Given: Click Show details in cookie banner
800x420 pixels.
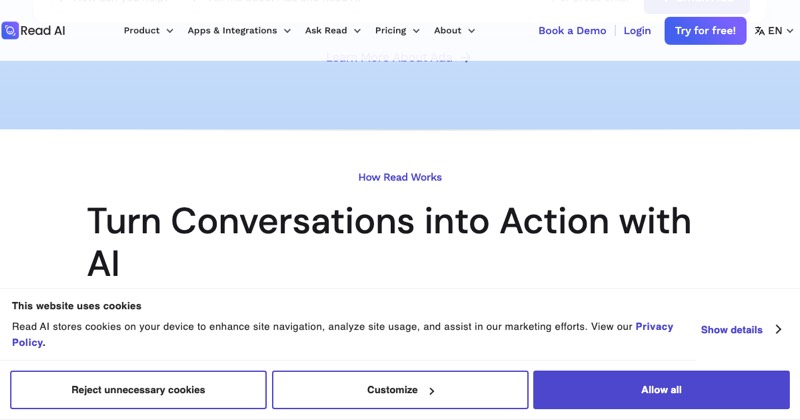Looking at the screenshot, I should (732, 330).
